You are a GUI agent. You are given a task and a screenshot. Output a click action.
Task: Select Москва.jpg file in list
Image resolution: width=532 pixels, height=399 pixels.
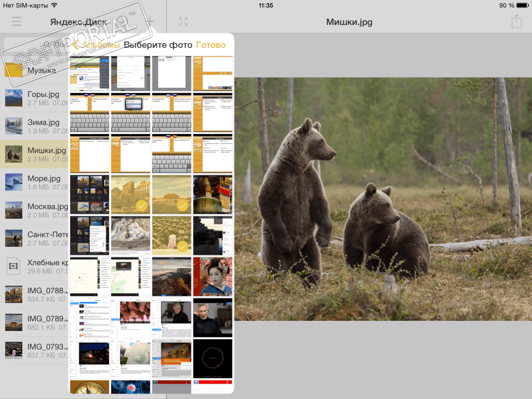click(x=34, y=210)
